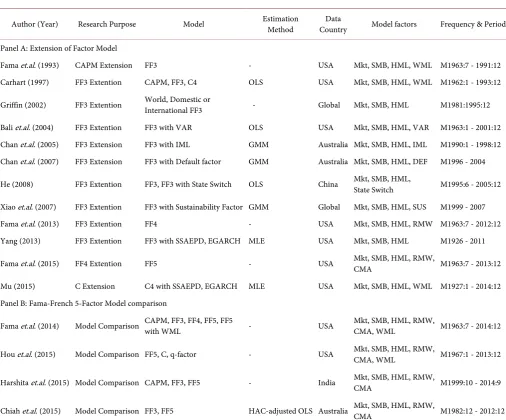Screen dimensions: 506x420
Task: Click the 'Estimation Method' column header
Action: pos(280,24)
